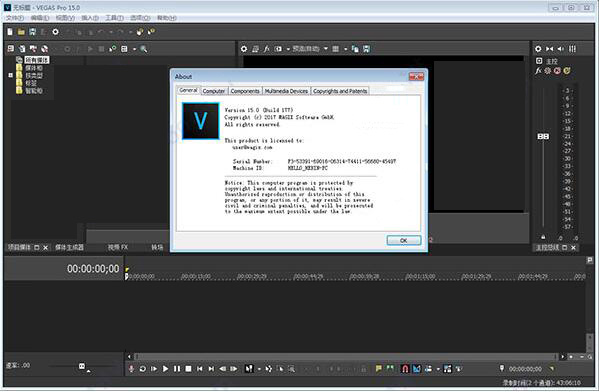Toggle Loop Playback icon in the transport bar
This screenshot has height=392, width=599.
pos(142,369)
